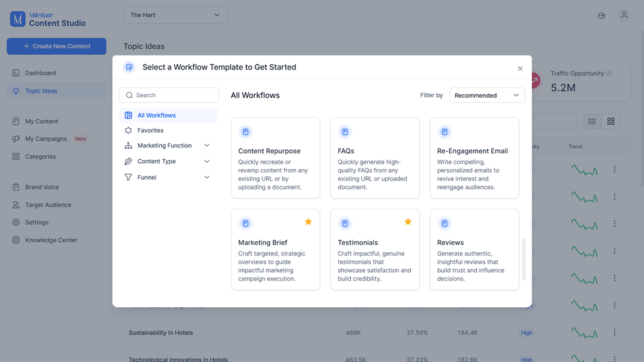Click the Create New Content button
The height and width of the screenshot is (362, 644).
pos(56,46)
